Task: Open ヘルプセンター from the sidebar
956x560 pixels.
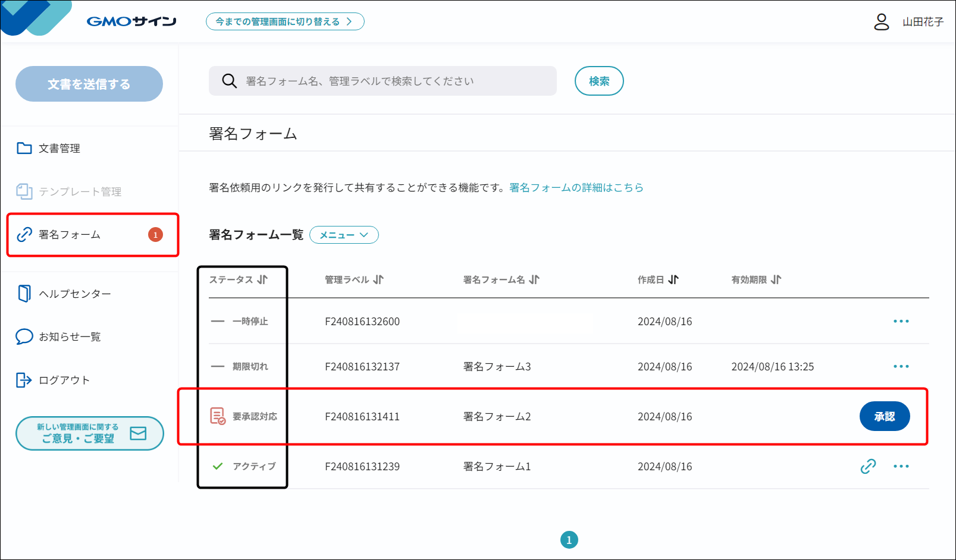Action: [74, 294]
